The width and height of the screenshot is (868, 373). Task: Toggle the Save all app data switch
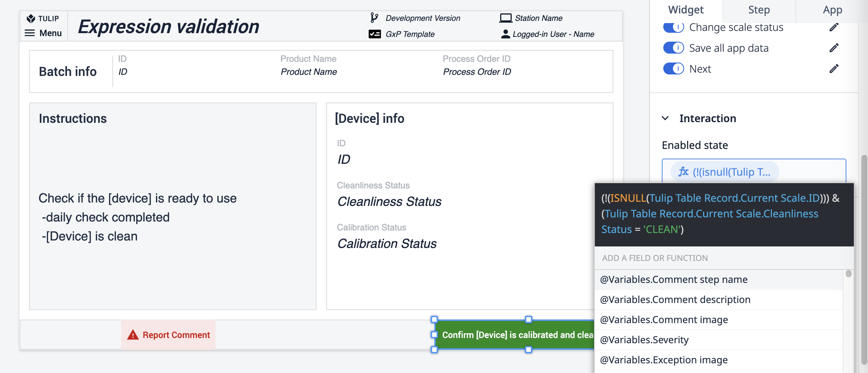click(x=674, y=48)
